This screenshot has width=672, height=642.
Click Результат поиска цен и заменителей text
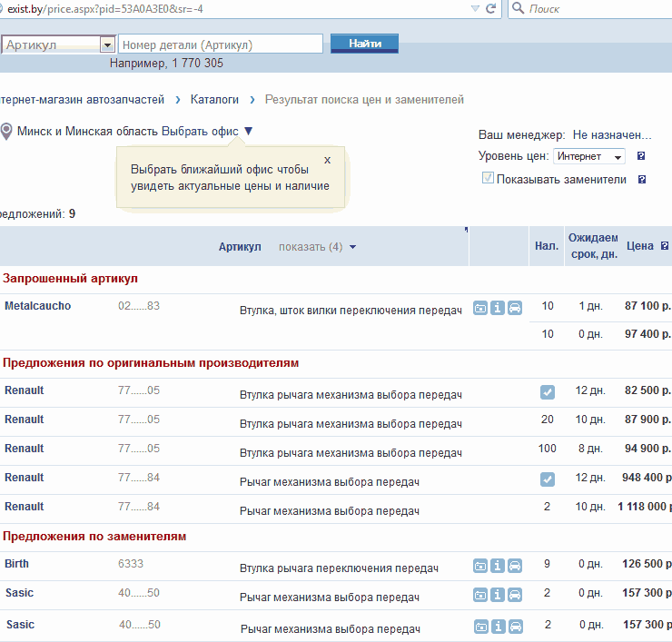pos(364,99)
